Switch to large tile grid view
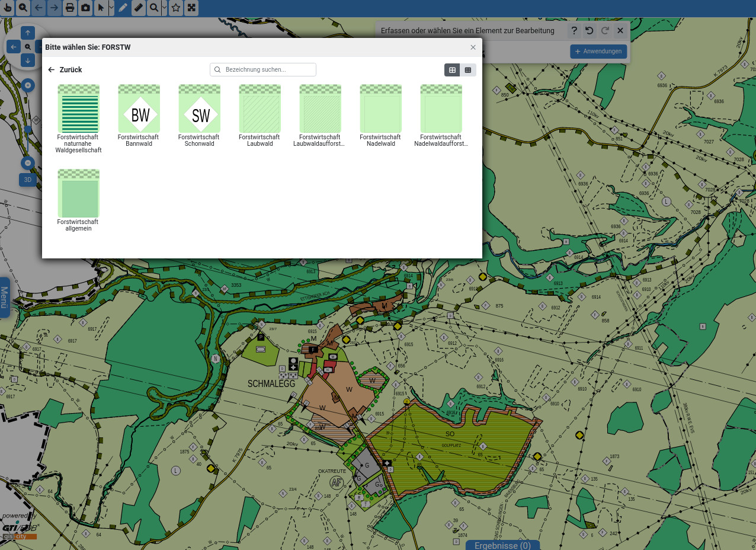Image resolution: width=756 pixels, height=550 pixels. point(453,70)
